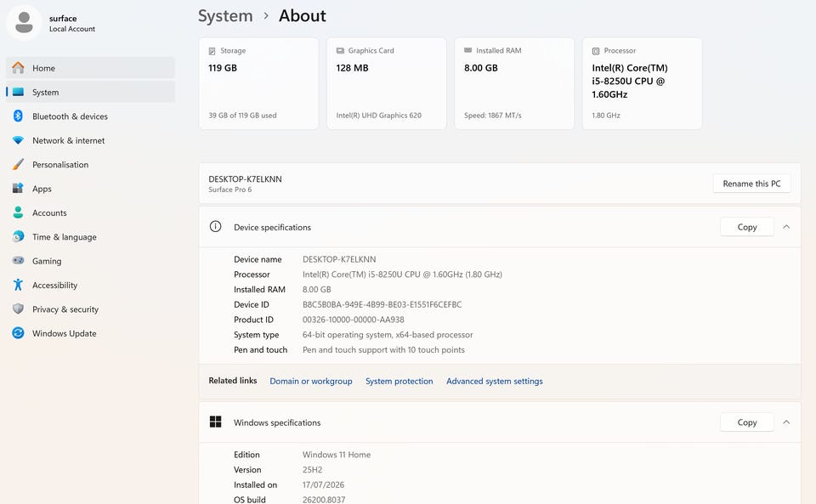Open Bluetooth & devices settings
The height and width of the screenshot is (504, 816).
91,116
